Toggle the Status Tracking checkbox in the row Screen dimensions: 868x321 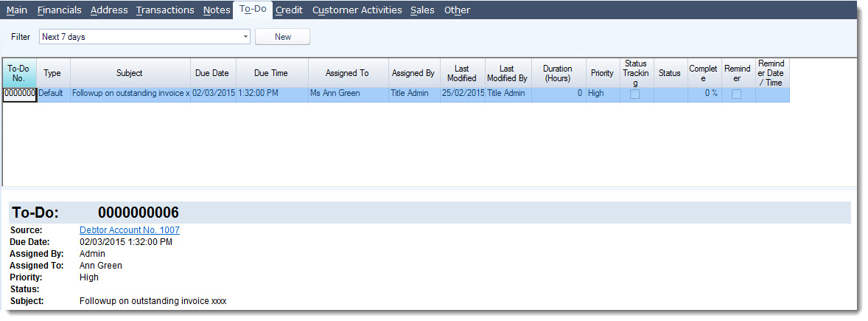(x=635, y=94)
